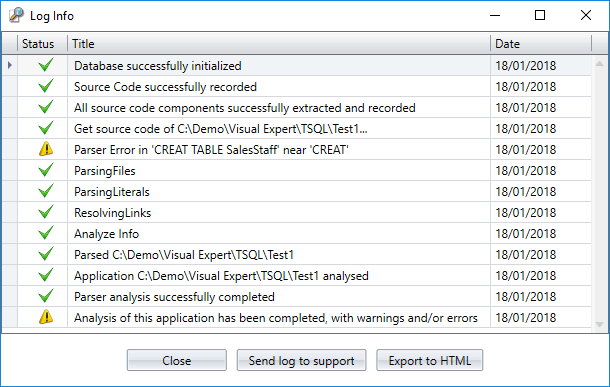Minimize the Log Info window
The height and width of the screenshot is (387, 610).
(x=495, y=15)
